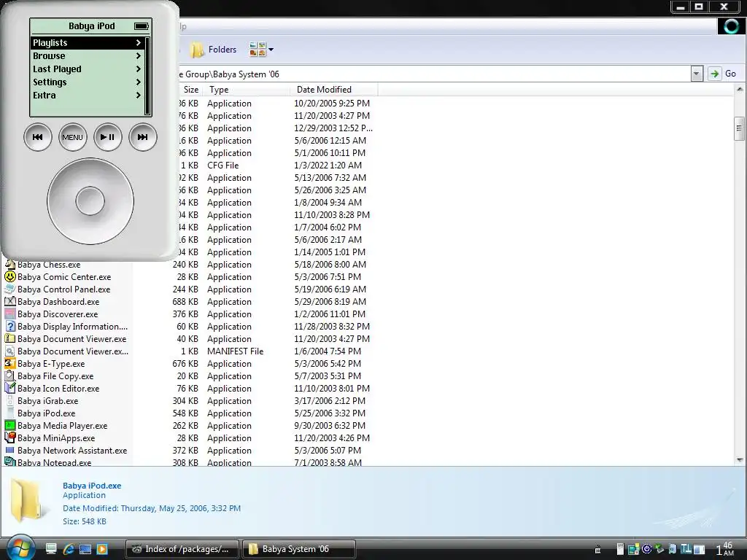Click the taskbar clock
Viewport: 747px width, 560px height.
pyautogui.click(x=725, y=549)
